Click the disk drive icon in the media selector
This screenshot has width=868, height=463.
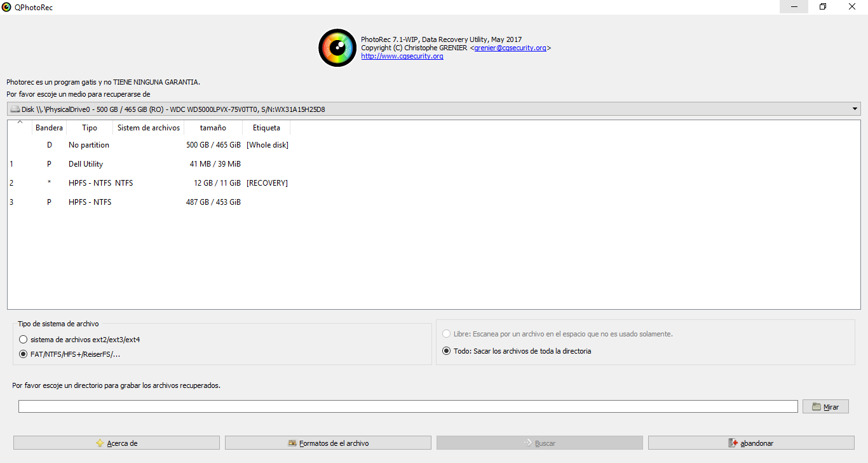pos(15,109)
